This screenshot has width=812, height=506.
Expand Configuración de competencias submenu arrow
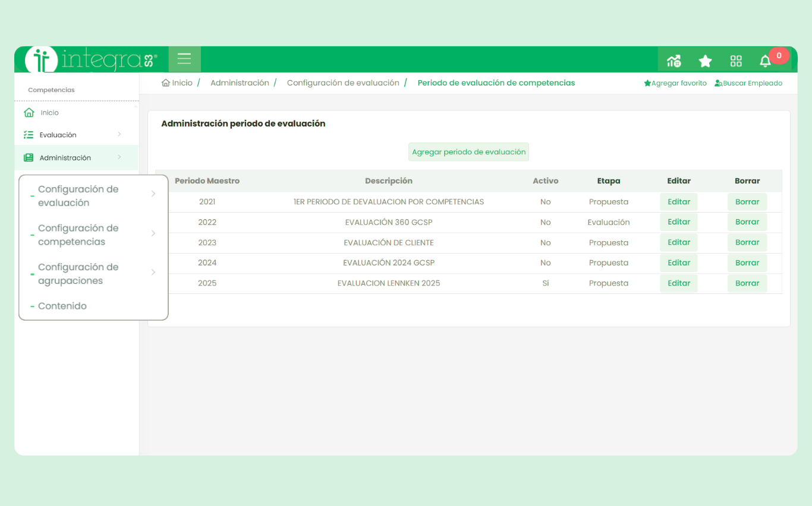[153, 233]
